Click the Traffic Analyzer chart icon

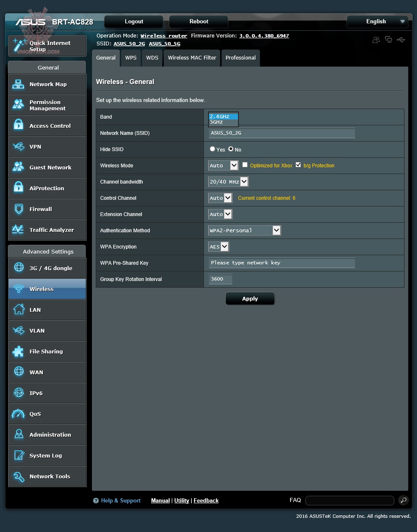coord(18,229)
